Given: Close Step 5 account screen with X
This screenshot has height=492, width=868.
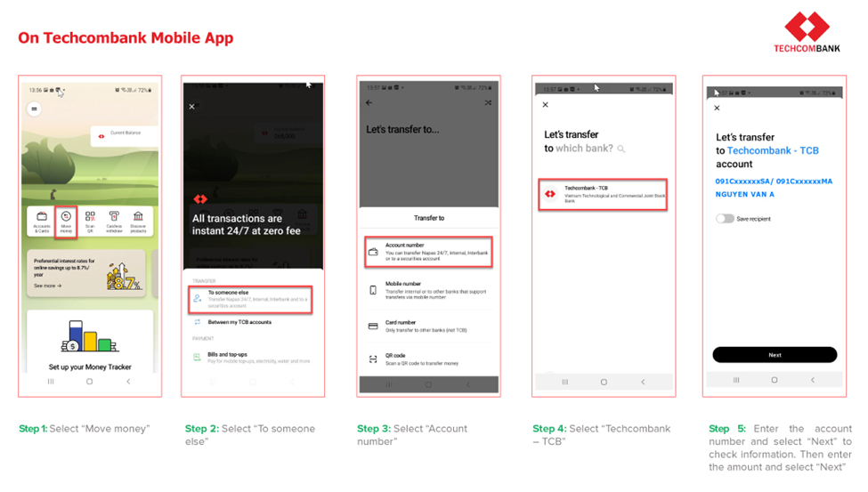Looking at the screenshot, I should pos(717,108).
